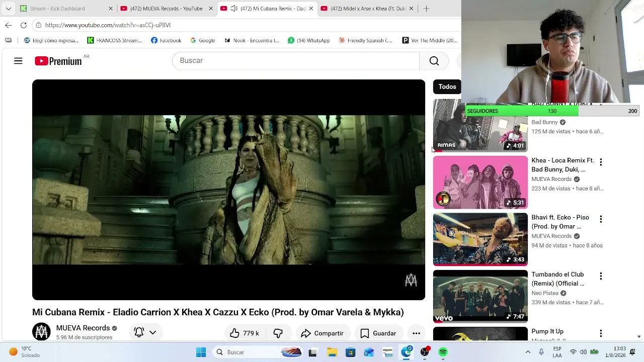This screenshot has height=362, width=644.
Task: Open Tumbando el Club Remix thumbnail
Action: coord(480,297)
